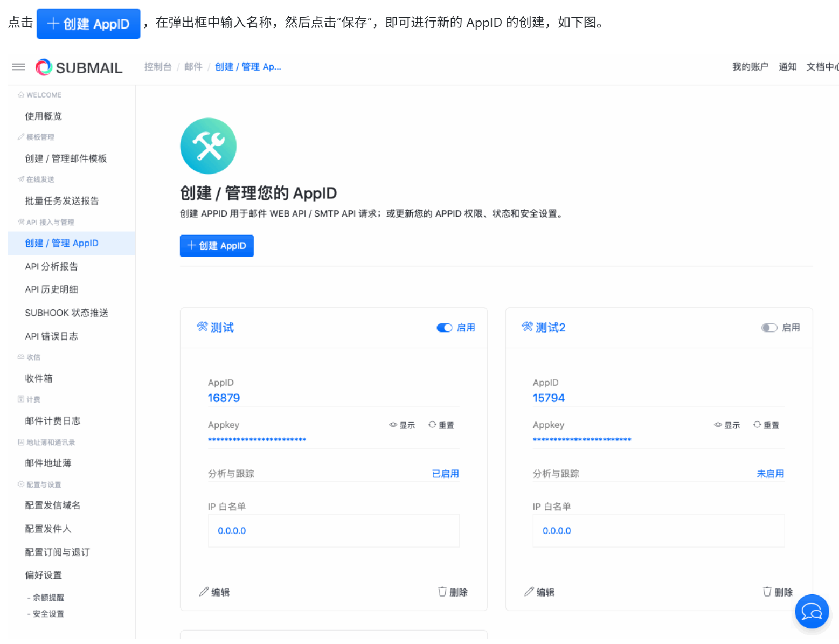
Task: Show the Appkey for AppID 15794
Action: [727, 425]
